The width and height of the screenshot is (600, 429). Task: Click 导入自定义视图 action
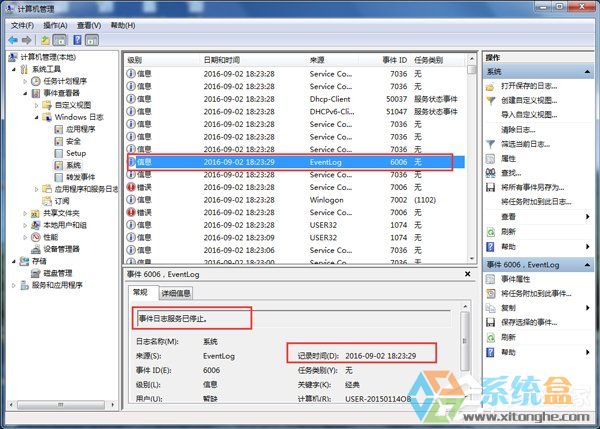coord(529,115)
